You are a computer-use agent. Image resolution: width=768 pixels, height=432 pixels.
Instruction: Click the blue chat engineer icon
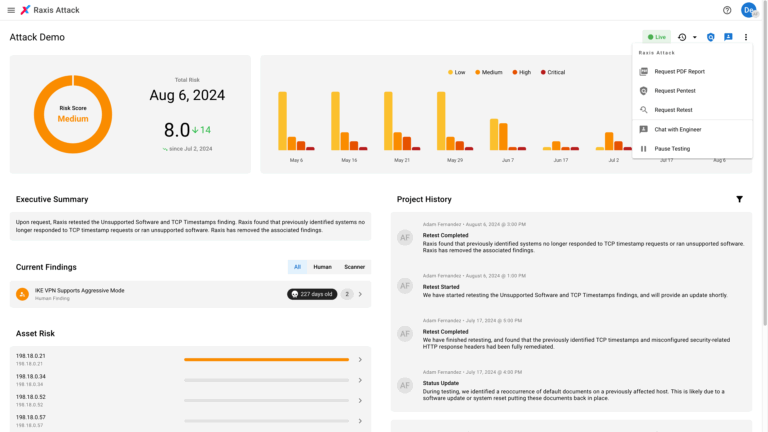coord(728,37)
